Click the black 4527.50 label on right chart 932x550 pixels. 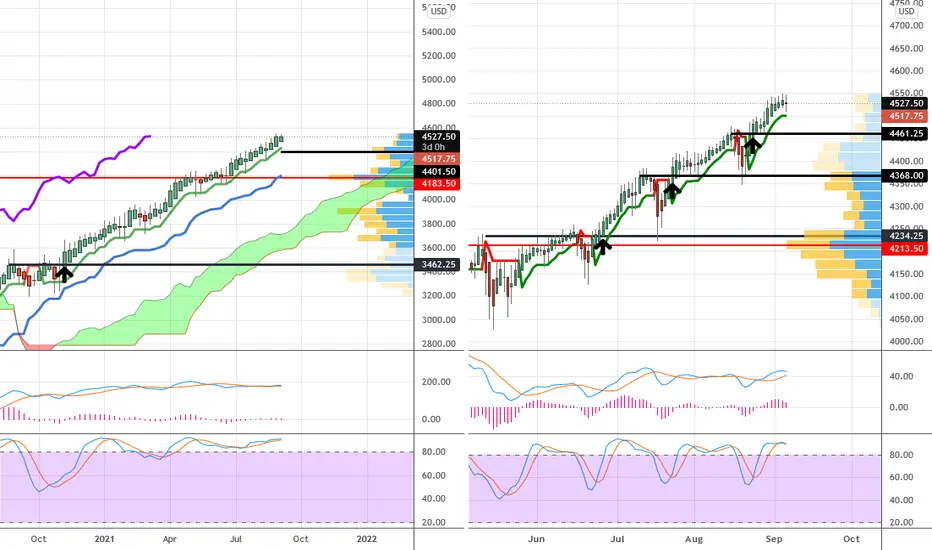click(906, 103)
